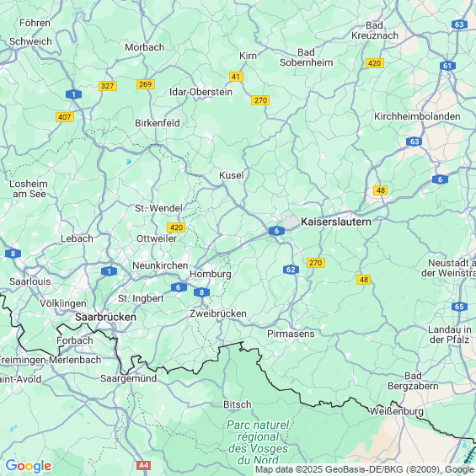This screenshot has height=476, width=476.
Task: Click the Map data copyright text
Action: click(x=365, y=469)
